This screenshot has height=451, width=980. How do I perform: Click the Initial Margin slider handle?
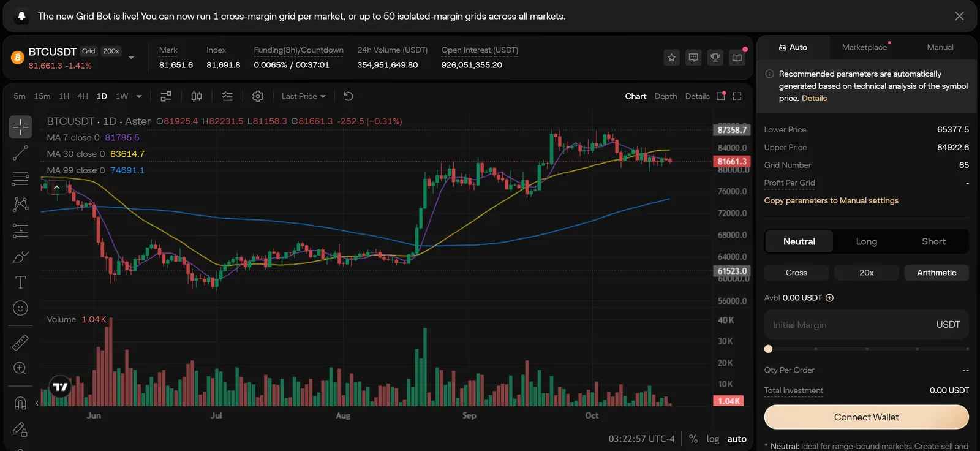pos(769,349)
